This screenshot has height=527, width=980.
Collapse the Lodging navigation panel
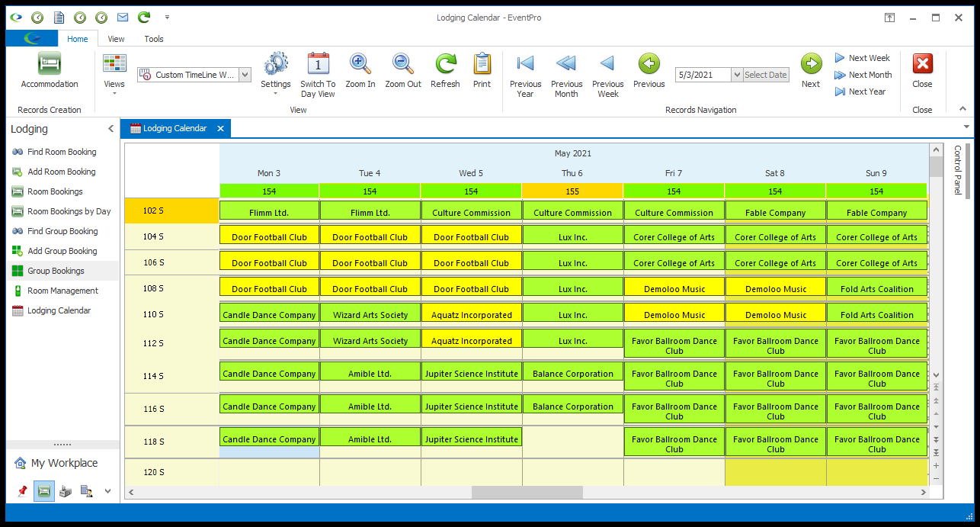110,129
